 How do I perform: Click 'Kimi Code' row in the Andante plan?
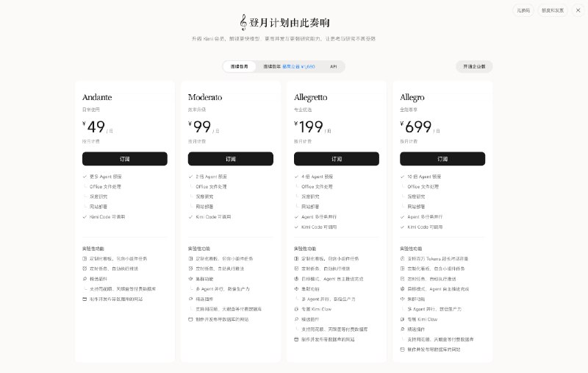pyautogui.click(x=104, y=217)
